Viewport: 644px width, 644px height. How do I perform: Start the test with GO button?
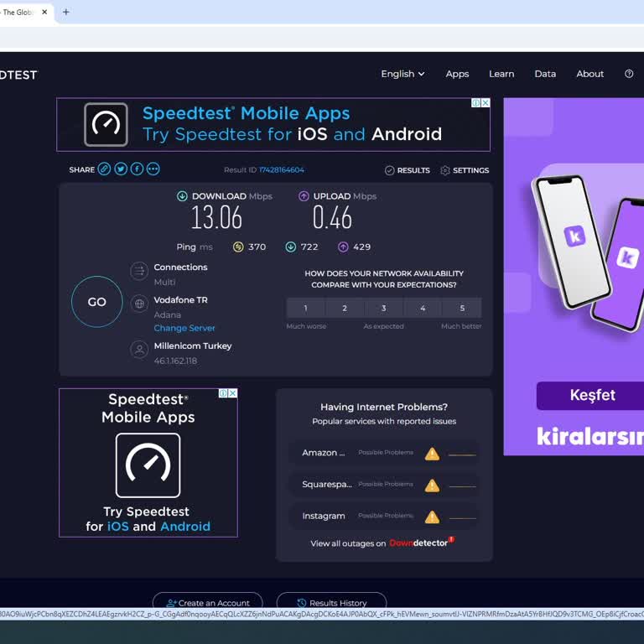coord(97,302)
